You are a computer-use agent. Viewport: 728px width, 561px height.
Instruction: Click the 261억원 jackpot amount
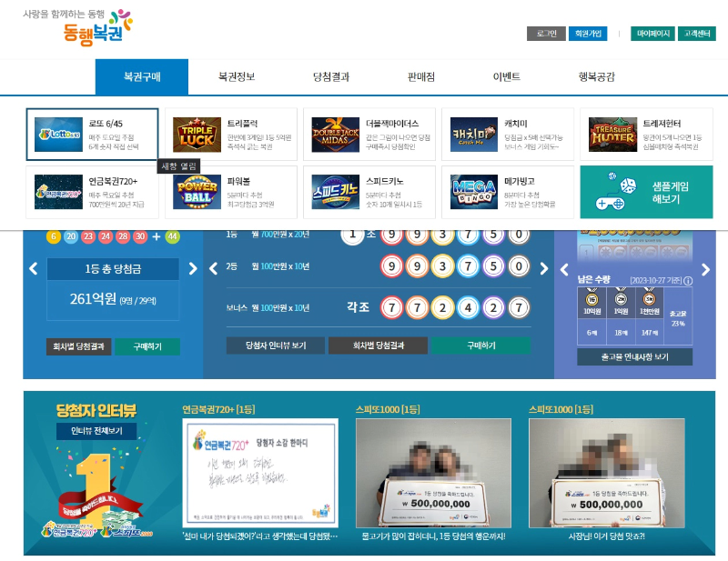93,299
